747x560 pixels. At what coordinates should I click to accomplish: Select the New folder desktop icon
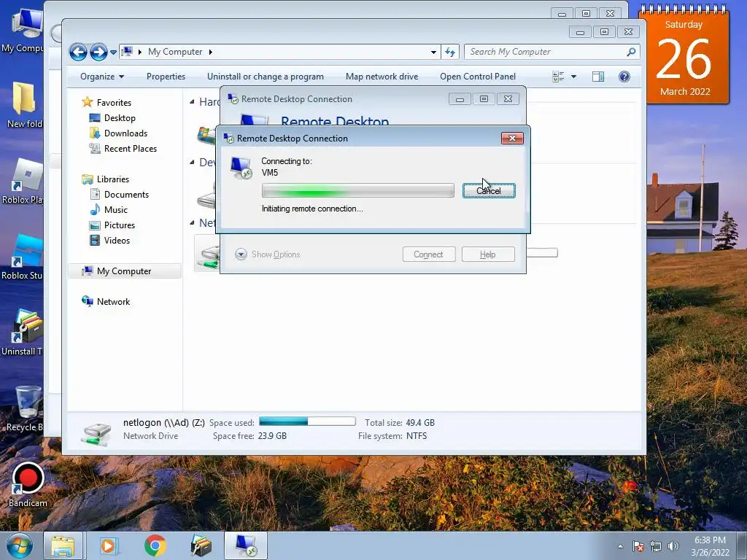point(24,105)
